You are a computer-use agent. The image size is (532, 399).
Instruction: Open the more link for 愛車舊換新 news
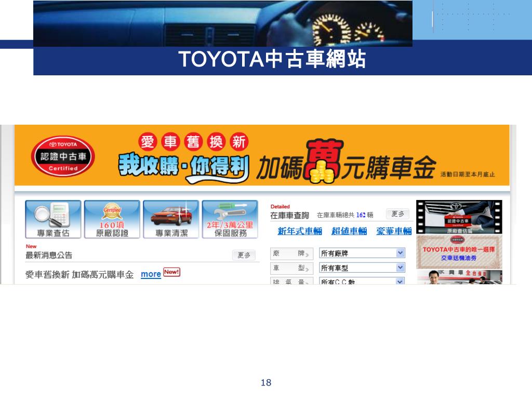151,274
